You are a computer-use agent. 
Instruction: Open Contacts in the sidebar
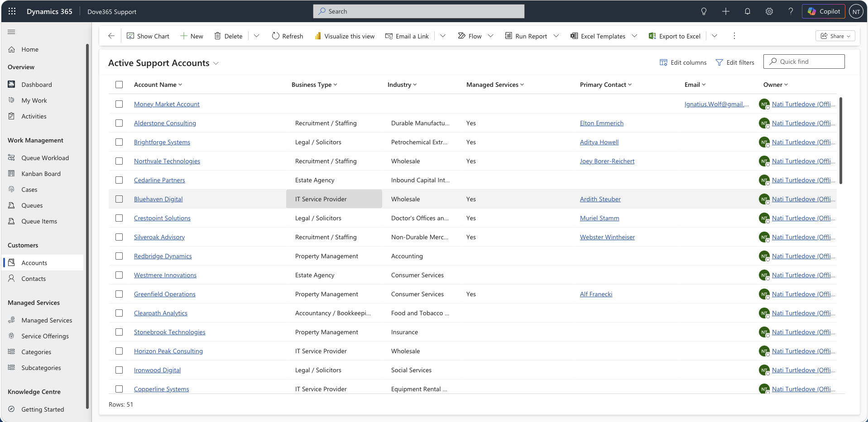[43, 279]
